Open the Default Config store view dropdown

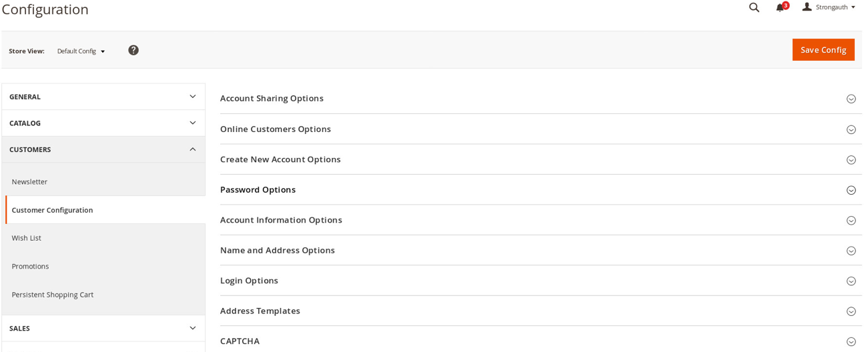pos(81,51)
